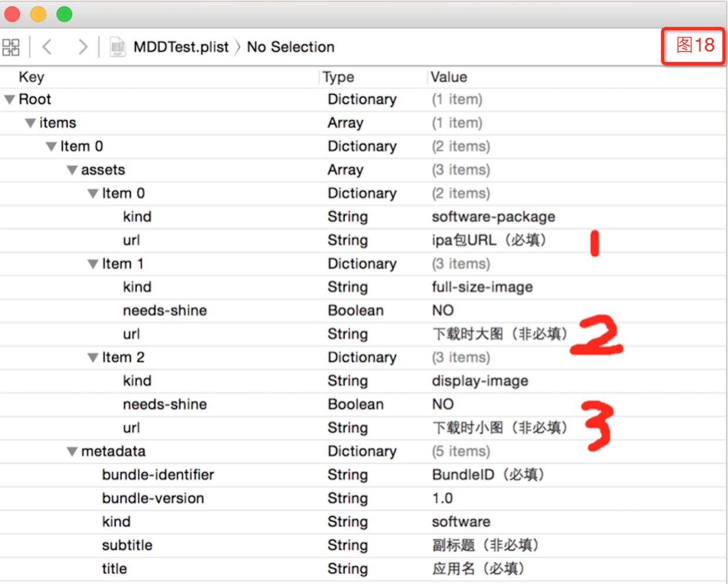Toggle the needs-shine NO value under full-size-image
728x584 pixels.
coord(443,311)
